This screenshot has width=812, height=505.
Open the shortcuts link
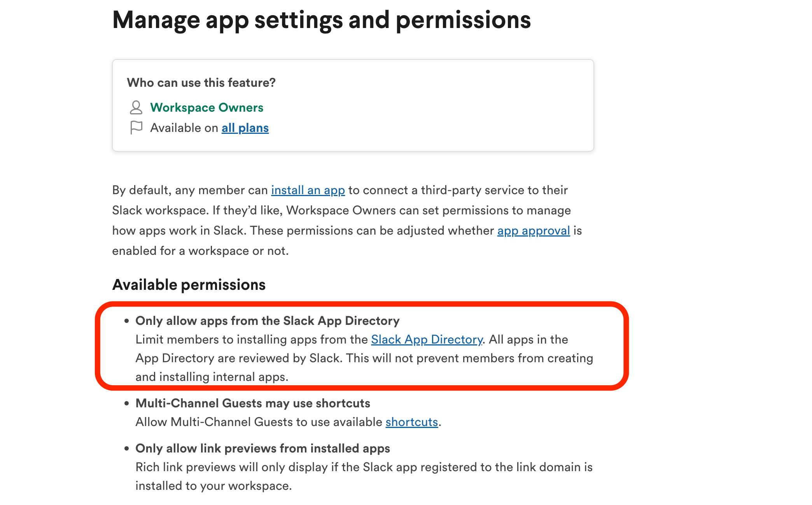[x=412, y=422]
